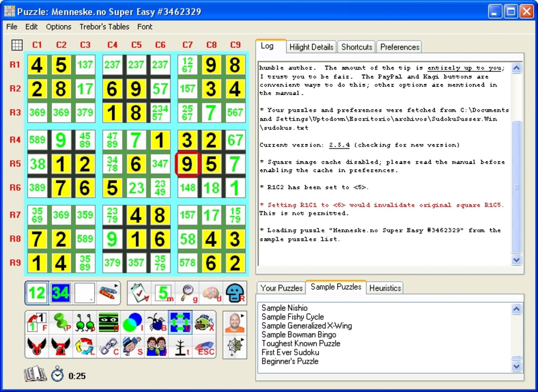Viewport: 538px width, 392px height.
Task: Click the winged red 'Y' Y-wing icon
Action: [37, 346]
